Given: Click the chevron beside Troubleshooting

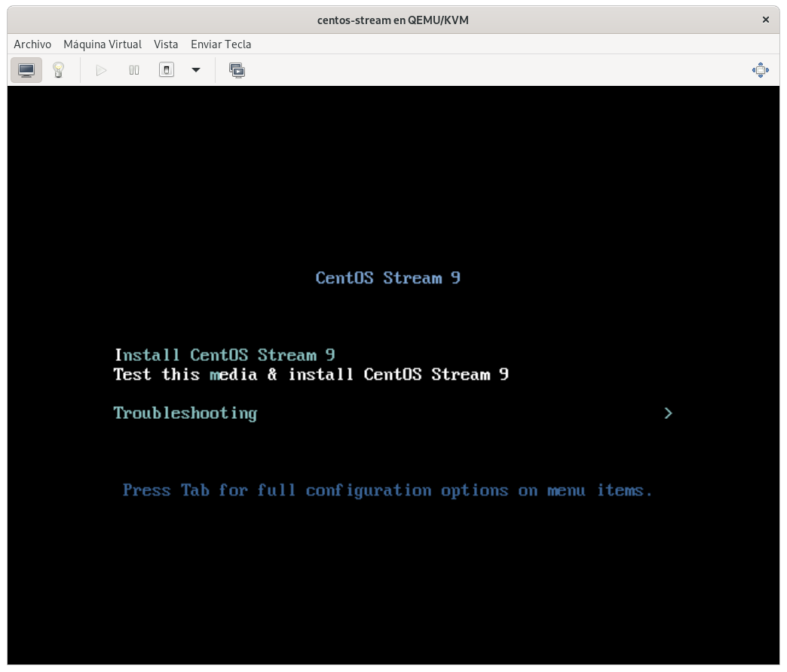Looking at the screenshot, I should [668, 413].
